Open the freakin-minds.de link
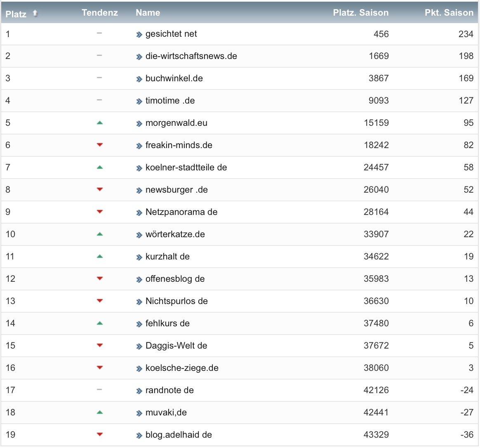The width and height of the screenshot is (480, 448). point(179,145)
